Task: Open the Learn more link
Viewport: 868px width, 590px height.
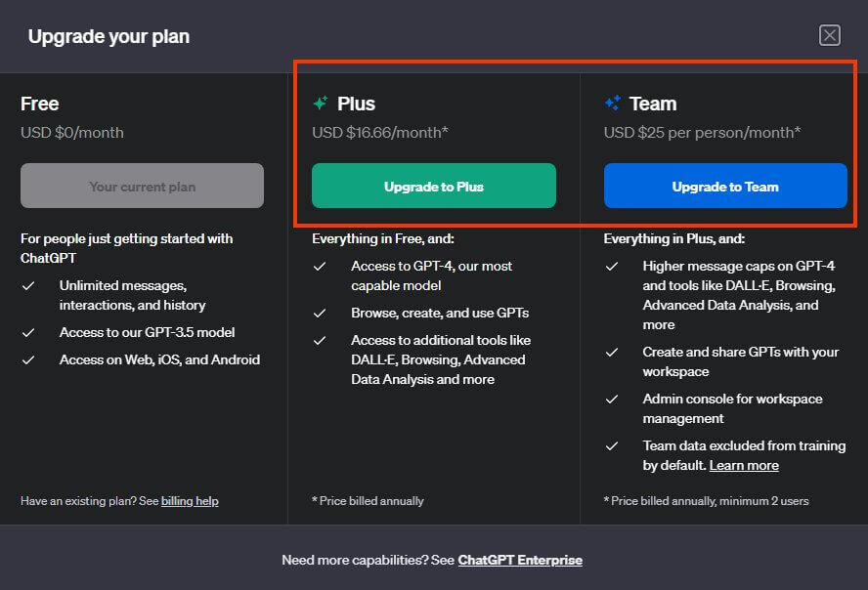Action: (x=744, y=465)
